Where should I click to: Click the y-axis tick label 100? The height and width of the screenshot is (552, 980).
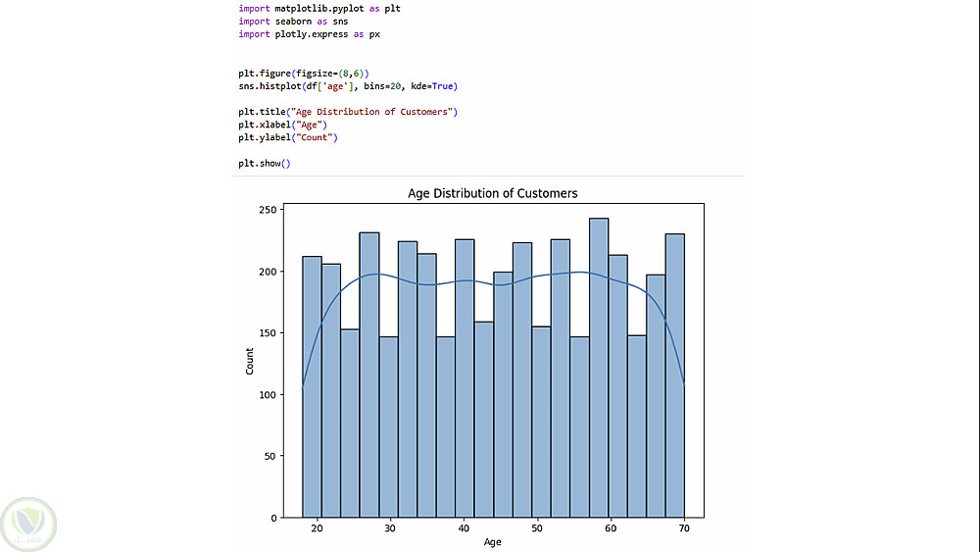click(268, 395)
